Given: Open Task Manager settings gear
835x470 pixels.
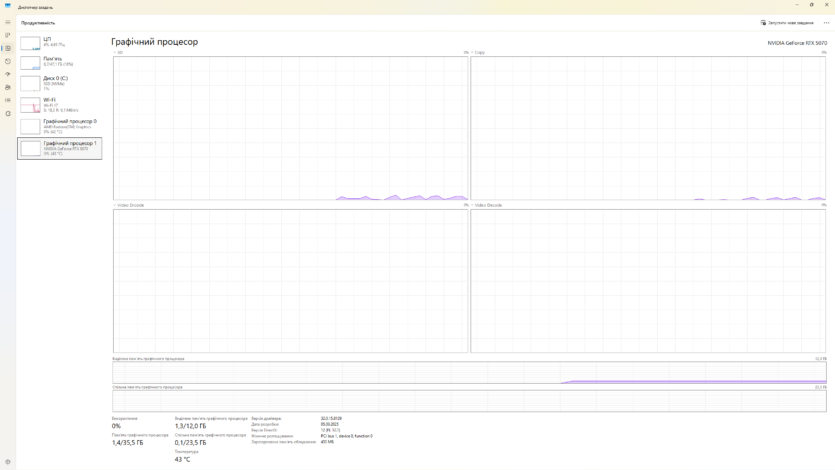Looking at the screenshot, I should [8, 462].
